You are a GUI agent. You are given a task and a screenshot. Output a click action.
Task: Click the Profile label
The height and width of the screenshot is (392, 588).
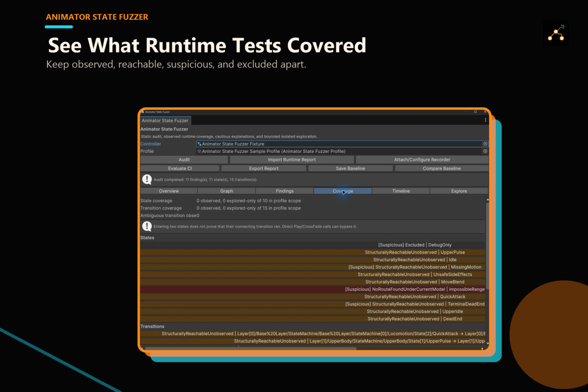coord(147,151)
